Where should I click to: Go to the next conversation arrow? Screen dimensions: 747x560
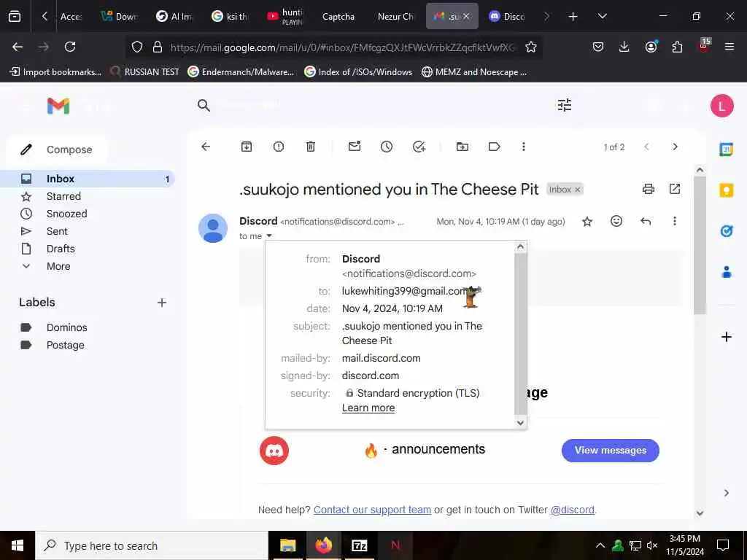pos(675,147)
